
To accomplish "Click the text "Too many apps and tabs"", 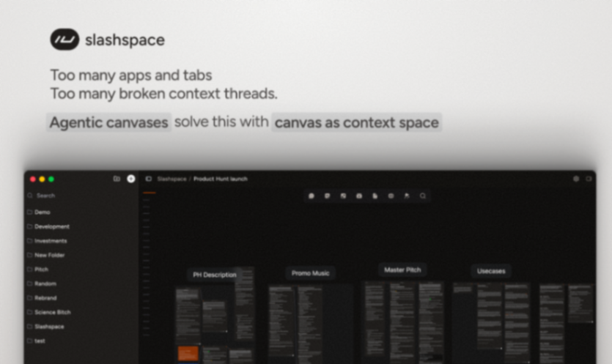I will (x=131, y=75).
